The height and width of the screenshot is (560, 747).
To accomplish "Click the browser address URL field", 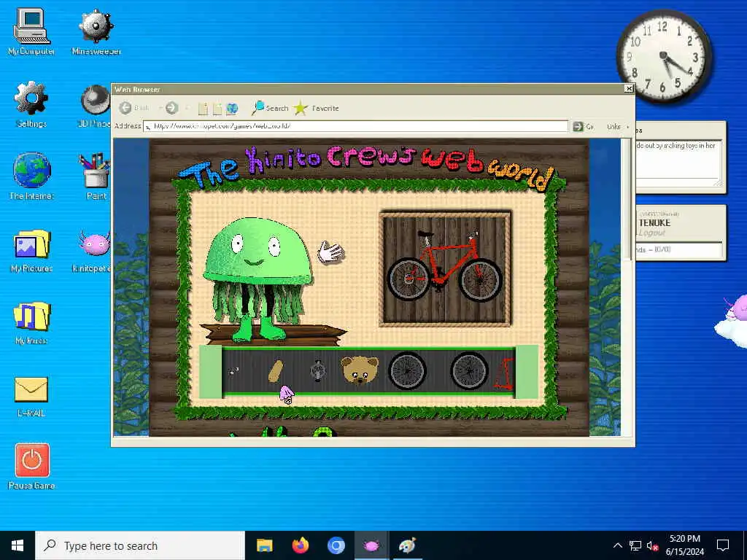I will (356, 126).
